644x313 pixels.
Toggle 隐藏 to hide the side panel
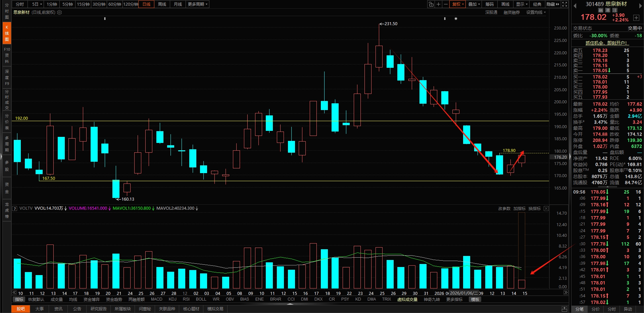(553, 4)
